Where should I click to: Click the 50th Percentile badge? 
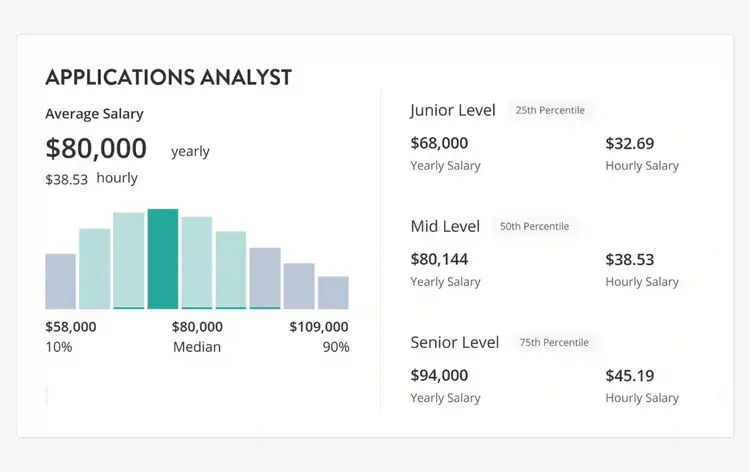[535, 226]
